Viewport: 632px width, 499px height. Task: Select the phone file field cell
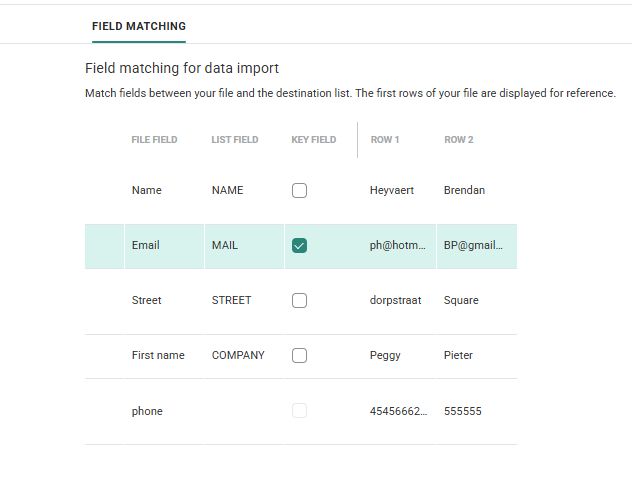click(147, 411)
